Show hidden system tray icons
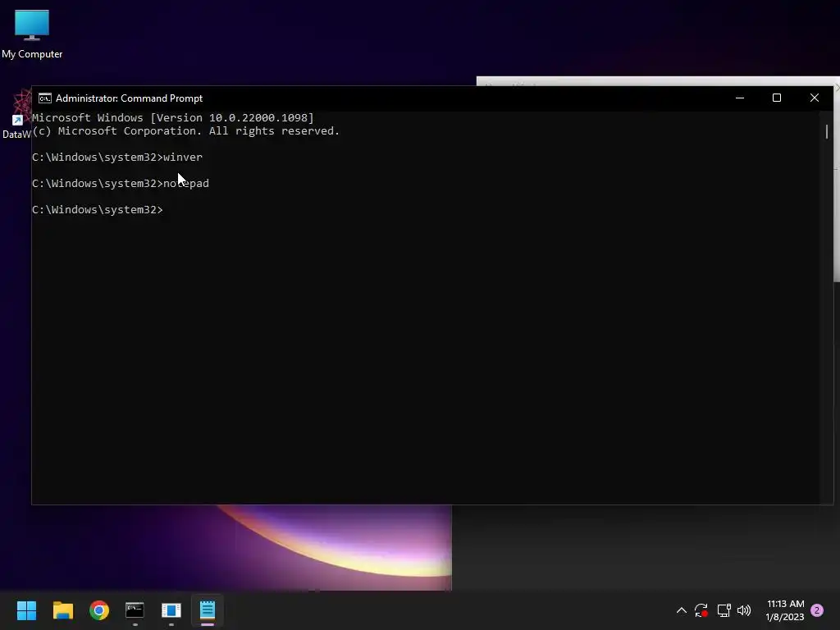The width and height of the screenshot is (840, 630). click(682, 610)
